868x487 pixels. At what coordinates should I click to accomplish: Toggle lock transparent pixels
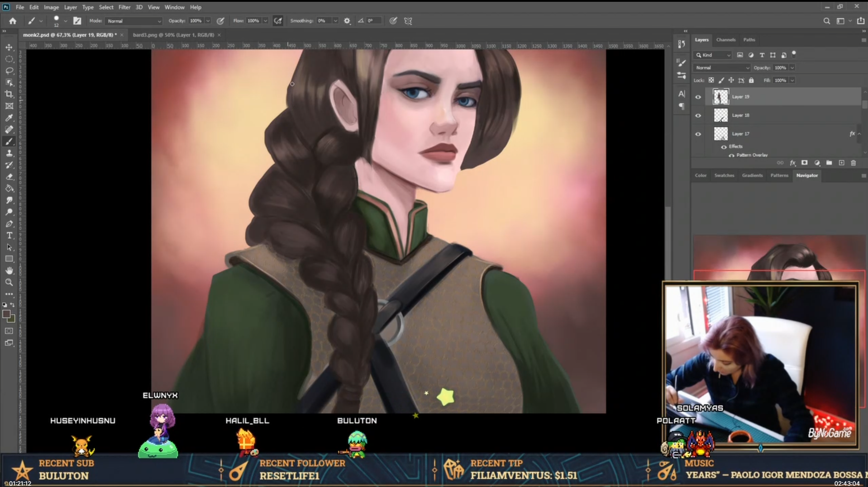point(711,80)
